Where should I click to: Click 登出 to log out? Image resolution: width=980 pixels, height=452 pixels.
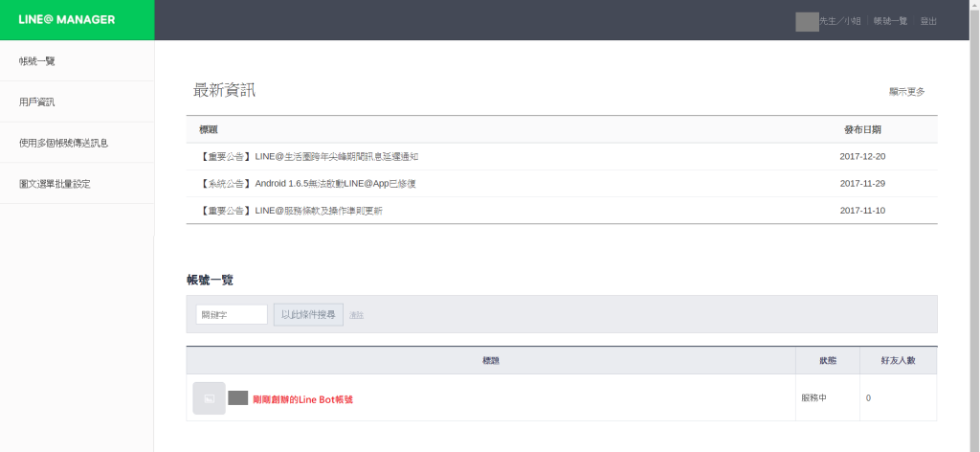pyautogui.click(x=928, y=21)
